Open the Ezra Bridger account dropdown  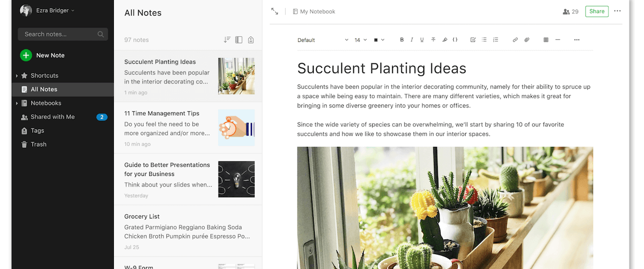(x=55, y=11)
